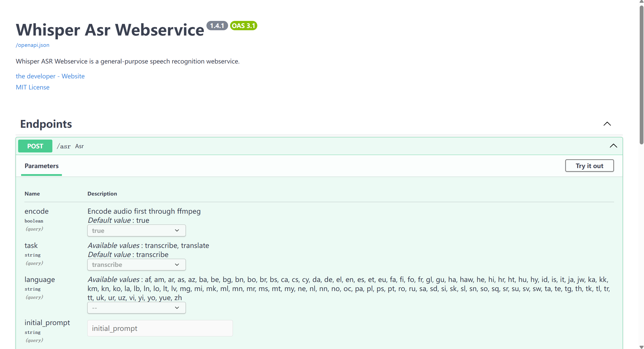This screenshot has height=349, width=644.
Task: Open the encode true dropdown
Action: [136, 230]
